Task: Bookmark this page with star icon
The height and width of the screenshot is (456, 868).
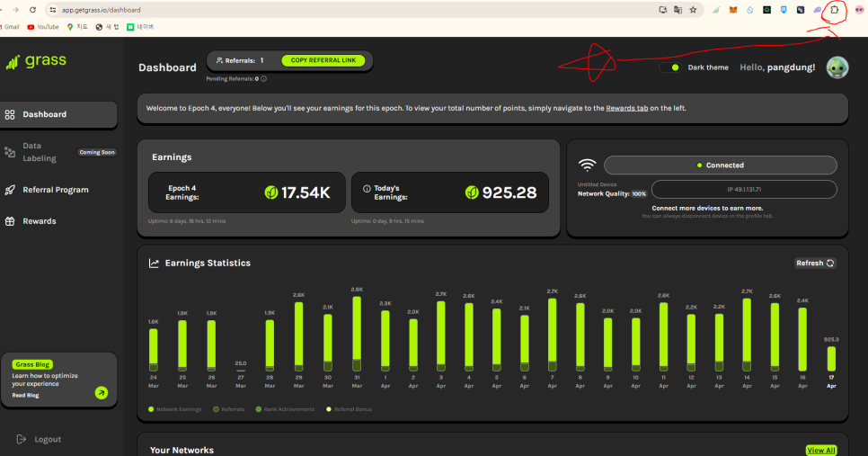Action: [x=693, y=10]
